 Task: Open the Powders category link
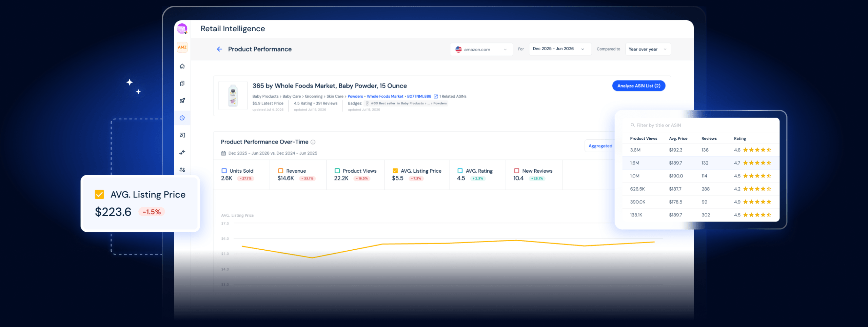(355, 96)
